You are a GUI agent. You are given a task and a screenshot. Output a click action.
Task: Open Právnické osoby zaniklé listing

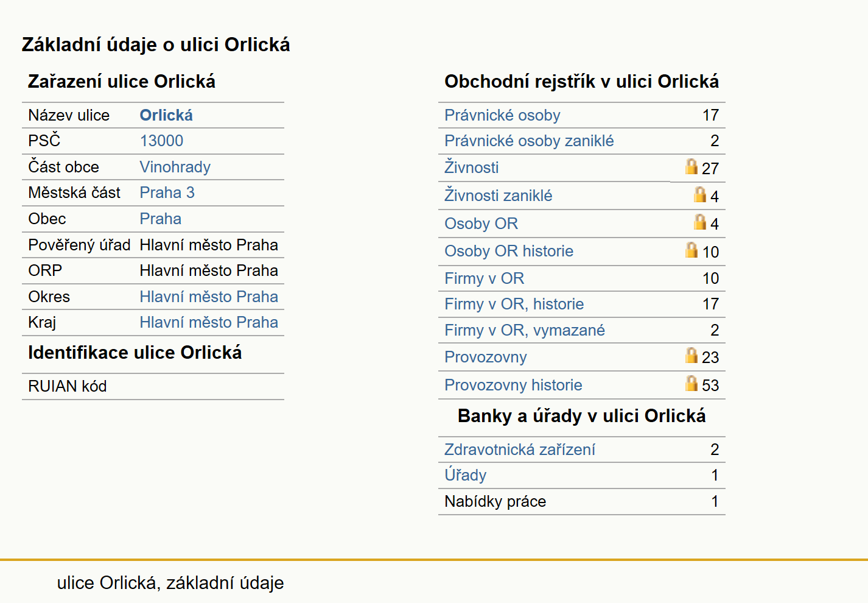tap(529, 141)
